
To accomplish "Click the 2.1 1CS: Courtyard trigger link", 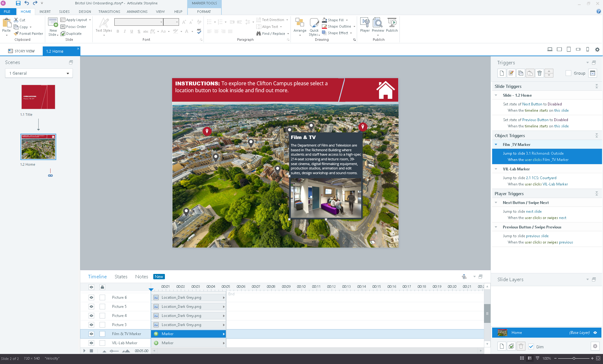I will (541, 178).
